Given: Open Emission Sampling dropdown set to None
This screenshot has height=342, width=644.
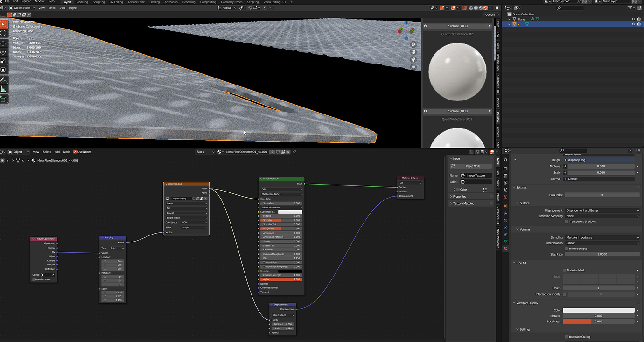Looking at the screenshot, I should coord(602,216).
